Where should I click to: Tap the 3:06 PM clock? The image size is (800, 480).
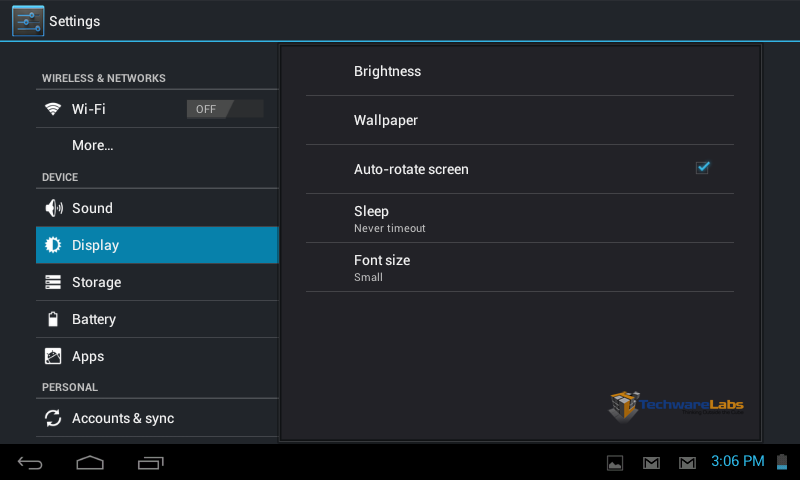pyautogui.click(x=738, y=461)
